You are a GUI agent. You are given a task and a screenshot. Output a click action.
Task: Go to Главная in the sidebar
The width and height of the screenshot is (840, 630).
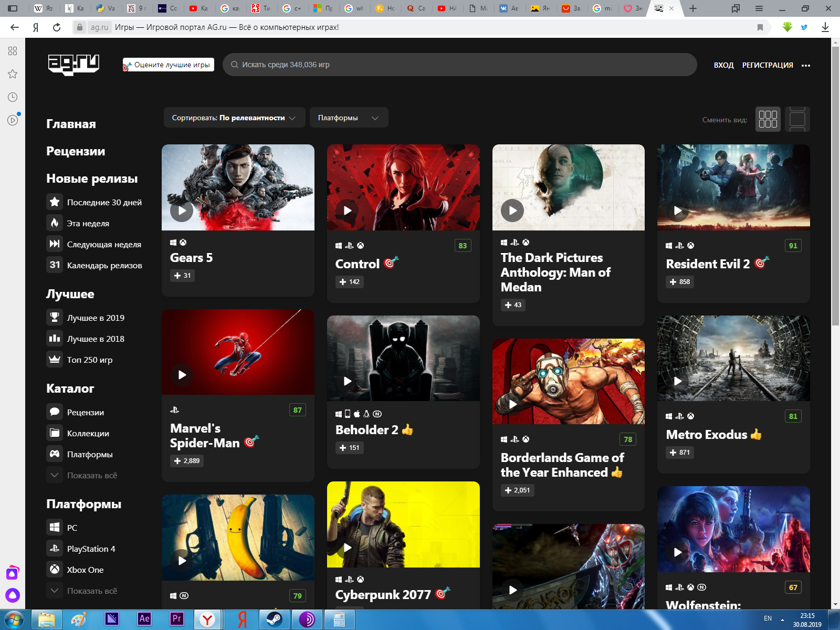point(71,124)
